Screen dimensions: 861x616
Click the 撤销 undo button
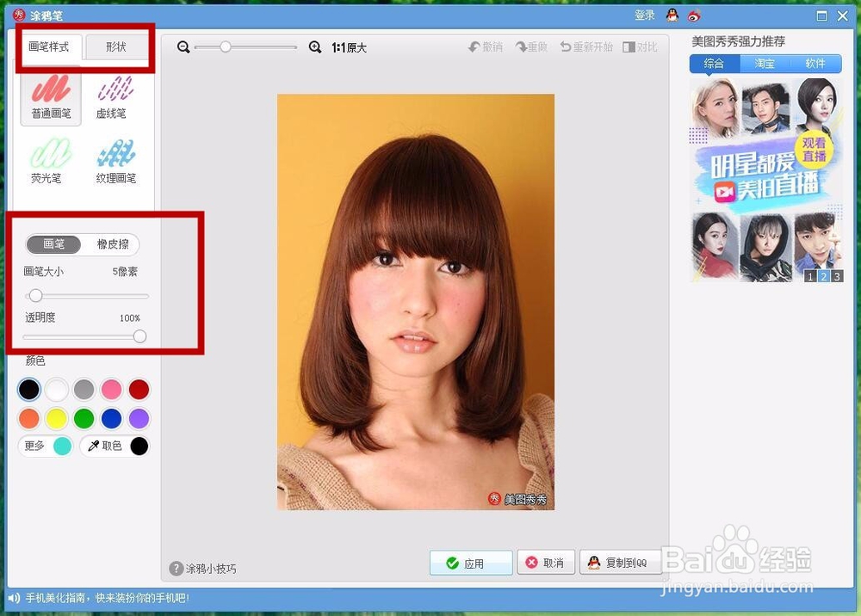pos(486,47)
